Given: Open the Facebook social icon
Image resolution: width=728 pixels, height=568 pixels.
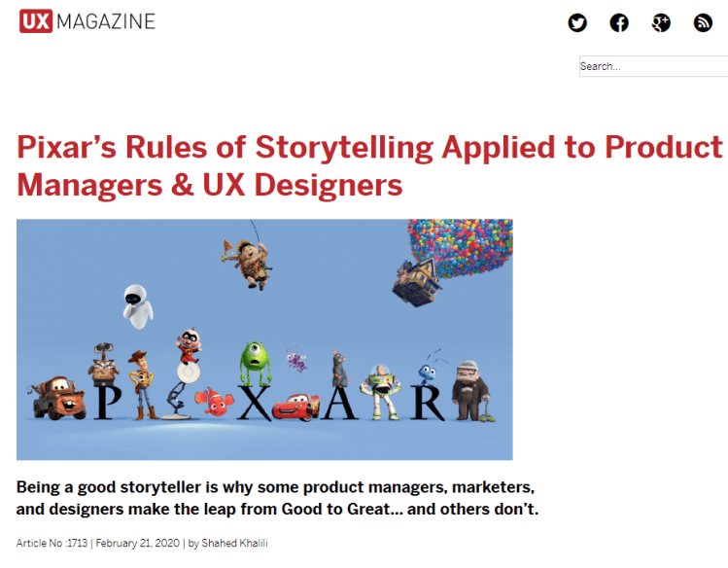Looking at the screenshot, I should point(619,22).
